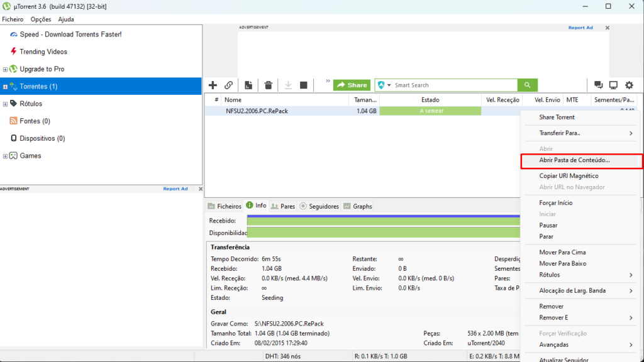This screenshot has width=644, height=362.
Task: Click the monitor remote icon in the toolbar
Action: coord(613,85)
